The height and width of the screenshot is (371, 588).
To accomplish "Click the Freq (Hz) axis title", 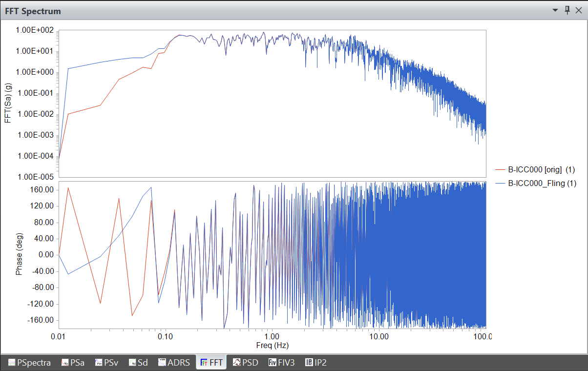I will tap(272, 346).
